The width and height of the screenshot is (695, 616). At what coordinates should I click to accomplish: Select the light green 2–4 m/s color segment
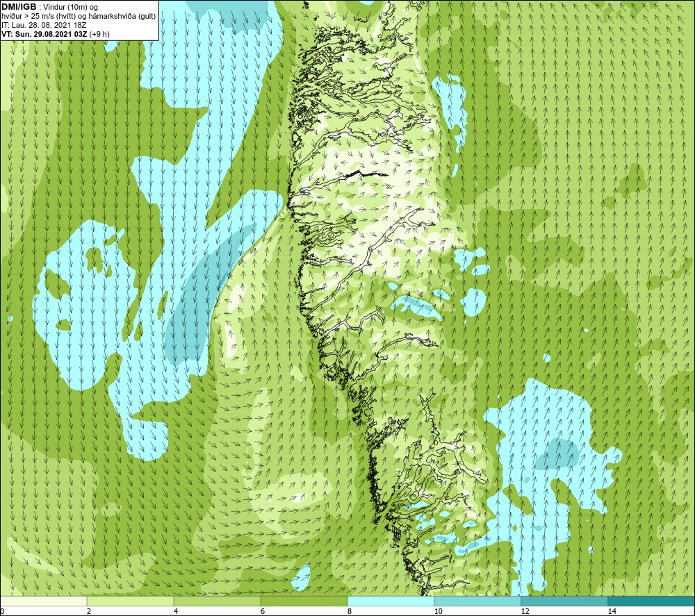point(131,601)
